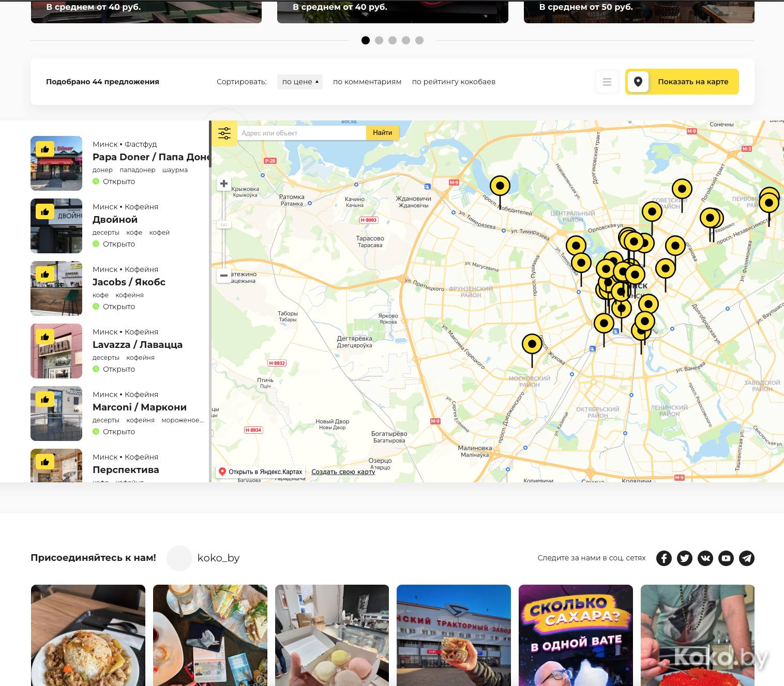Open the map filter settings icon

pos(224,133)
